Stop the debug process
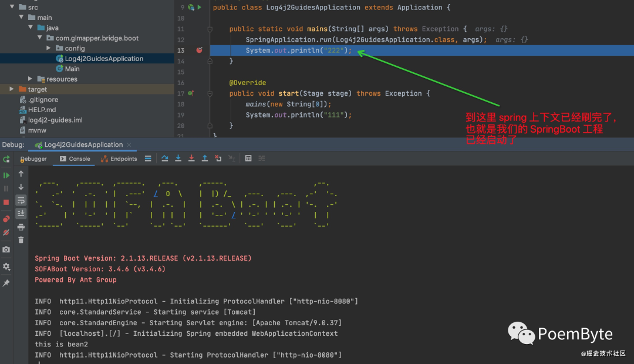The height and width of the screenshot is (364, 634). pos(6,202)
